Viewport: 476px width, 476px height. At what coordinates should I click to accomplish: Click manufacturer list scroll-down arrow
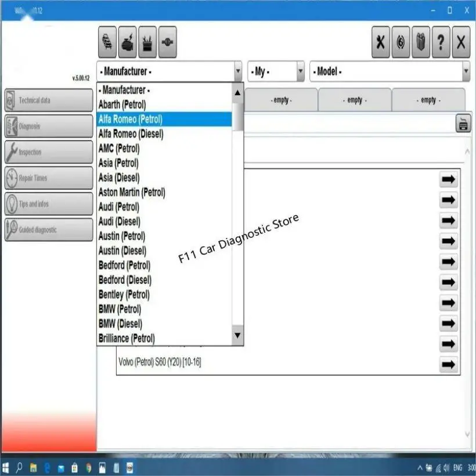[x=237, y=335]
